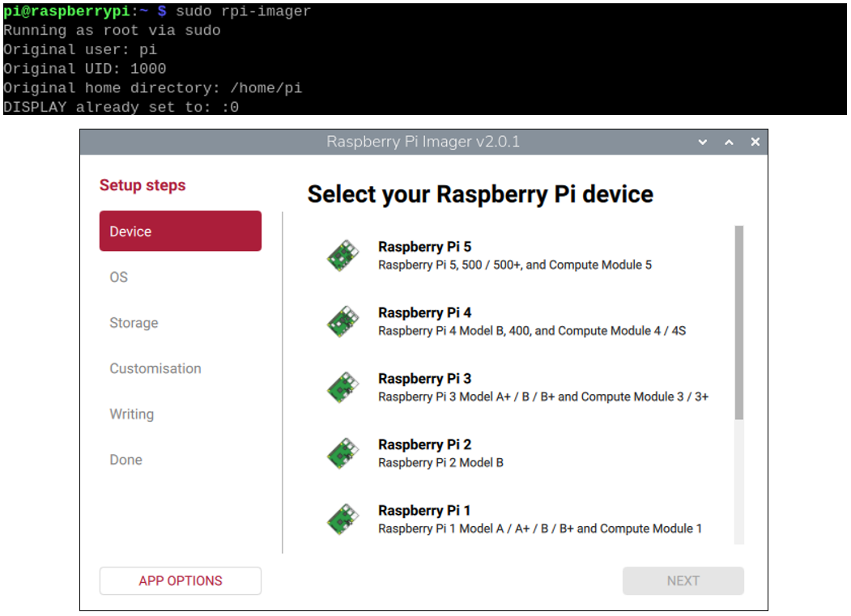Click terminal line 'Original home directory: /home/pi'

point(152,87)
